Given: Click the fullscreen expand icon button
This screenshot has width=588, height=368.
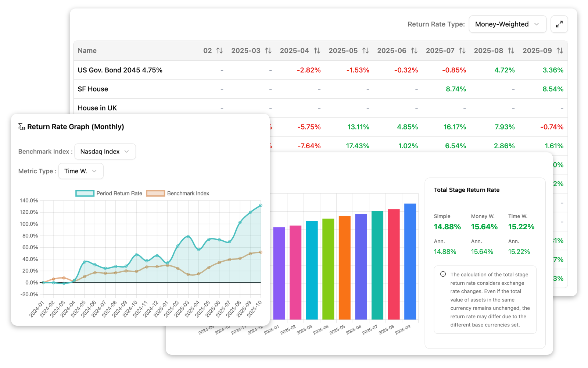Looking at the screenshot, I should [559, 24].
